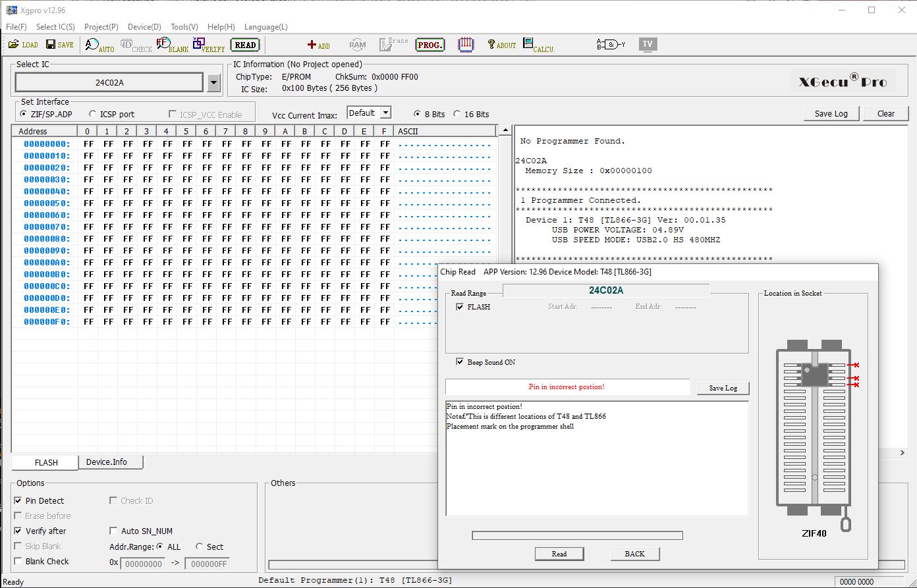Start the AUTO operation from toolbar

tap(99, 45)
